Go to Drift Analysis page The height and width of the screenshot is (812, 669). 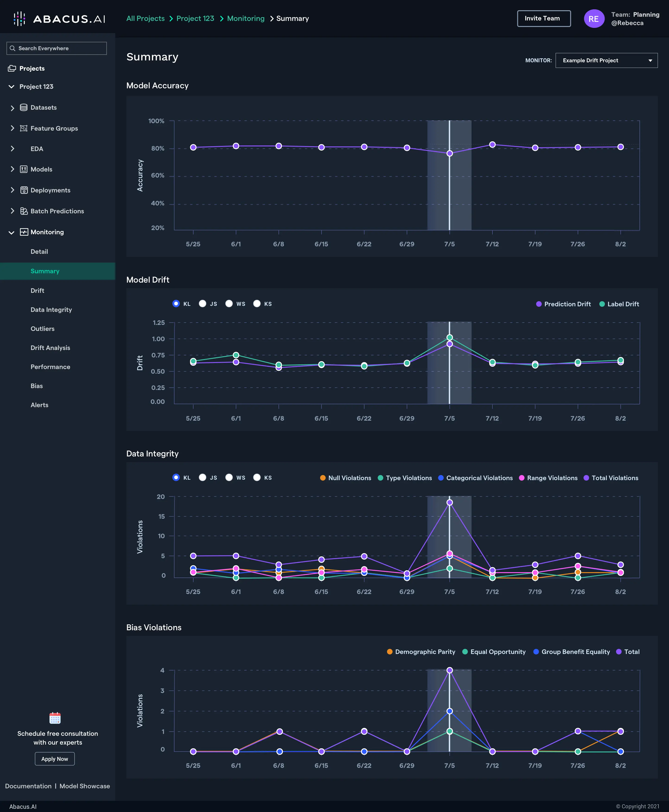(50, 348)
